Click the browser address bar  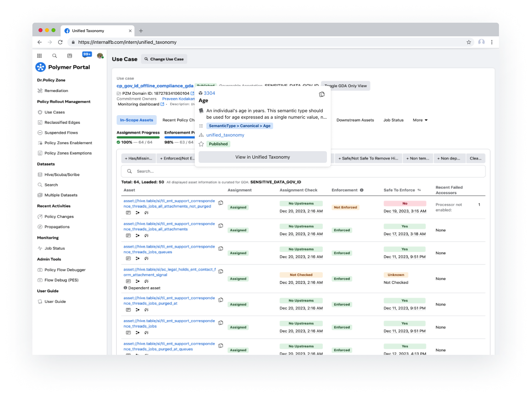pos(271,42)
